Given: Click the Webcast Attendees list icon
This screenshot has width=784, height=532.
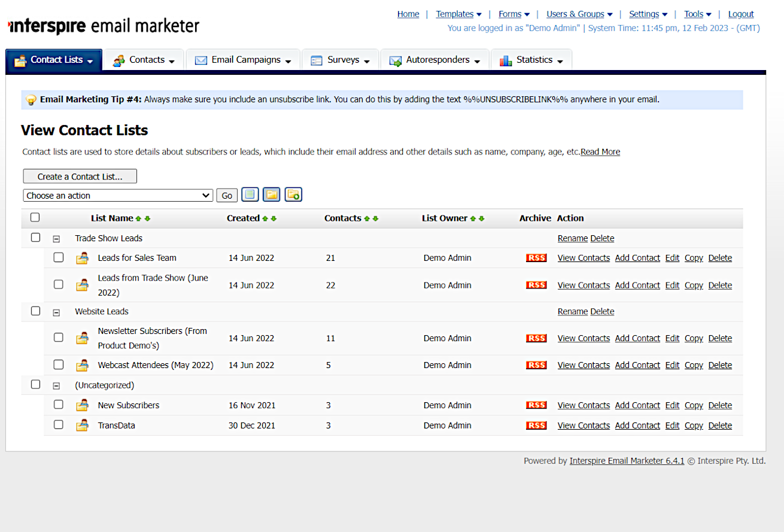Looking at the screenshot, I should 82,365.
